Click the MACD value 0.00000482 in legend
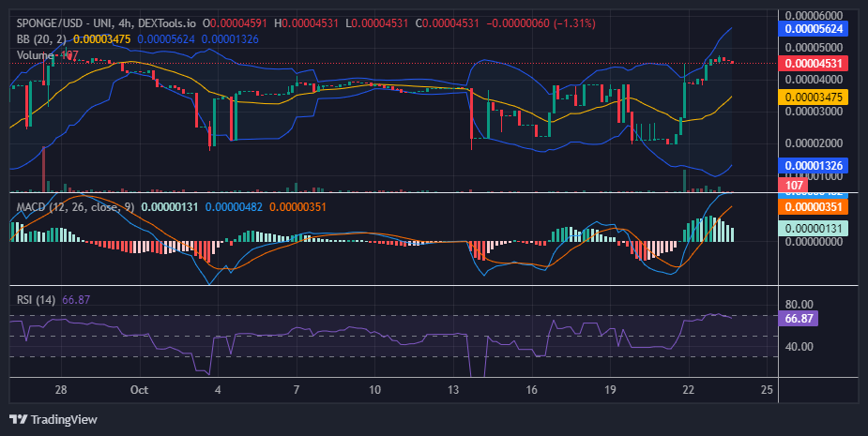The image size is (868, 436). [234, 207]
